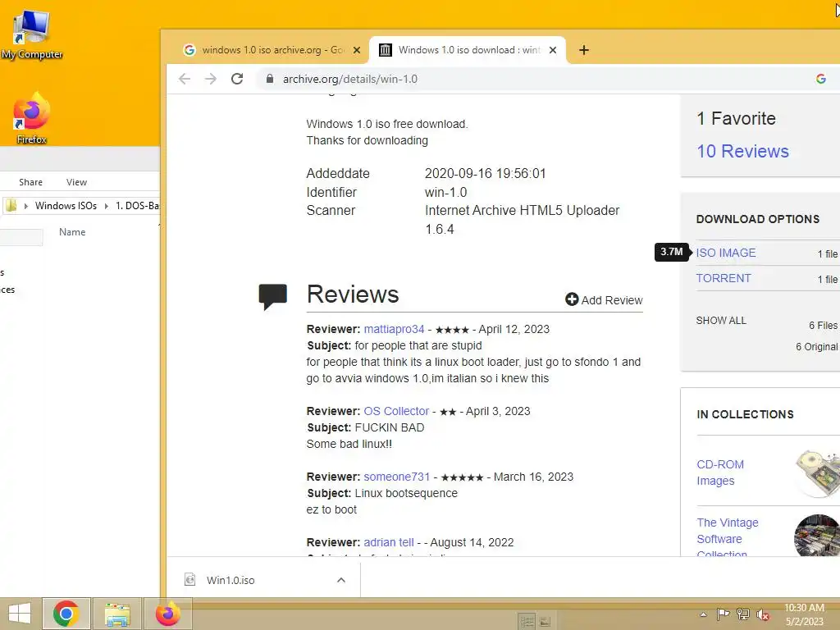The height and width of the screenshot is (630, 840).
Task: Click the subject text FUCKIN BAD
Action: point(390,427)
